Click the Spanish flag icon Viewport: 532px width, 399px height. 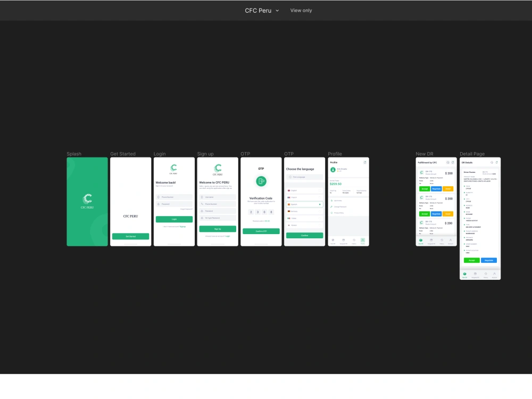[x=289, y=205]
